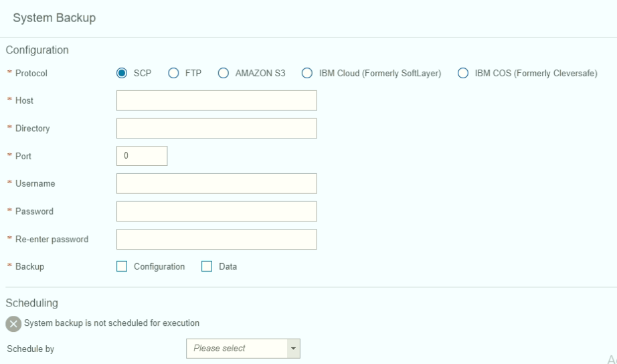Click 'System backup is not scheduled for execution' text
Screen dimensions: 617x364
tap(112, 323)
